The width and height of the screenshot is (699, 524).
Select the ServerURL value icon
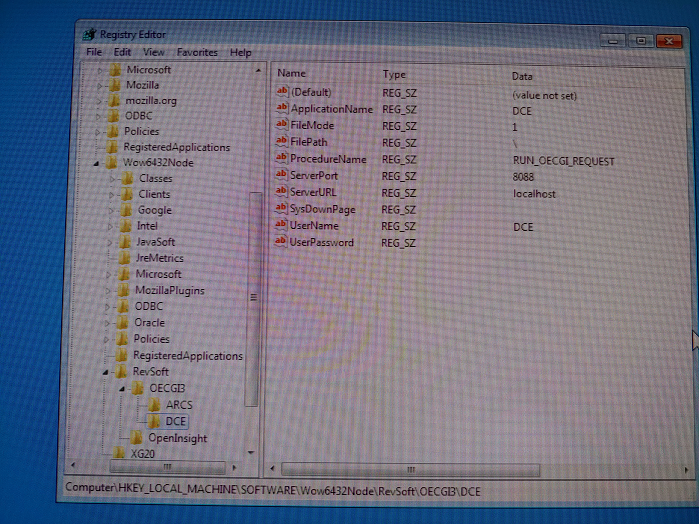point(281,192)
